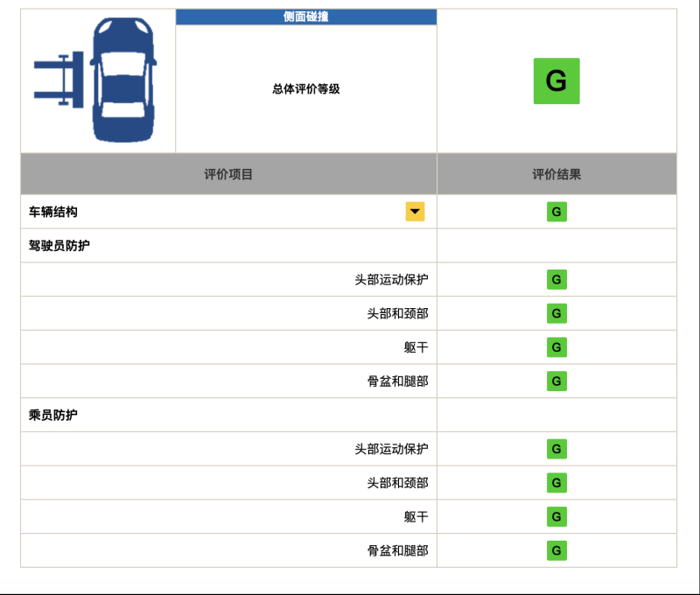Click 头部和颈部 under 乘员防护
Screen dimensions: 700x595
point(397,482)
